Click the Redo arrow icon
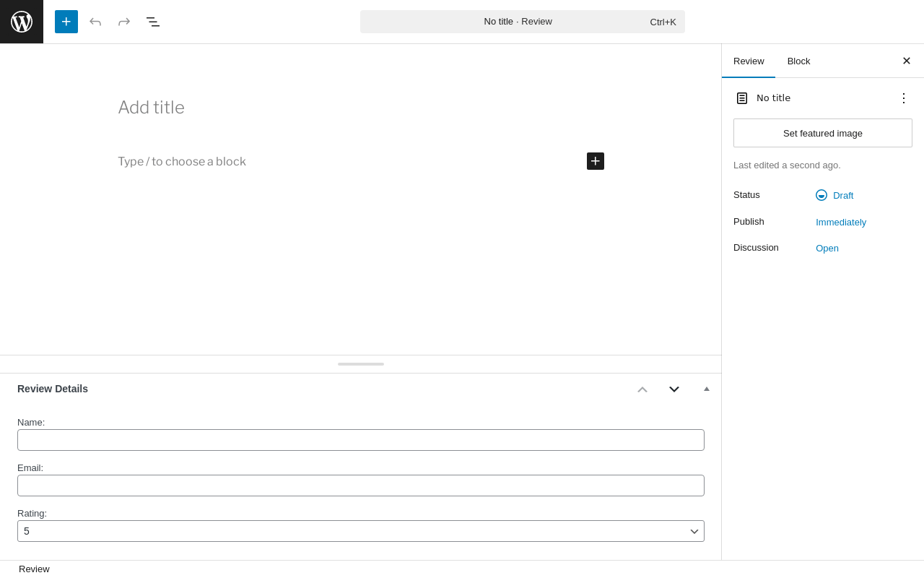 [124, 22]
